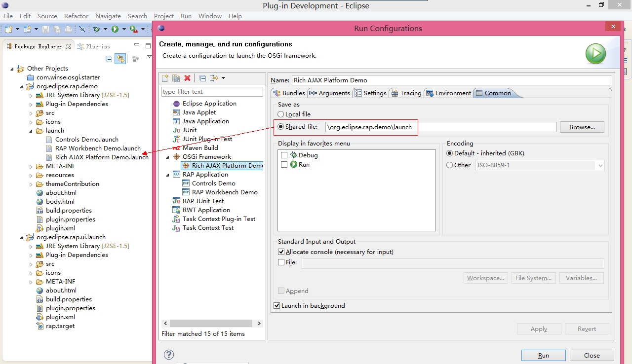
Task: Select the Other encoding radio button
Action: point(449,165)
